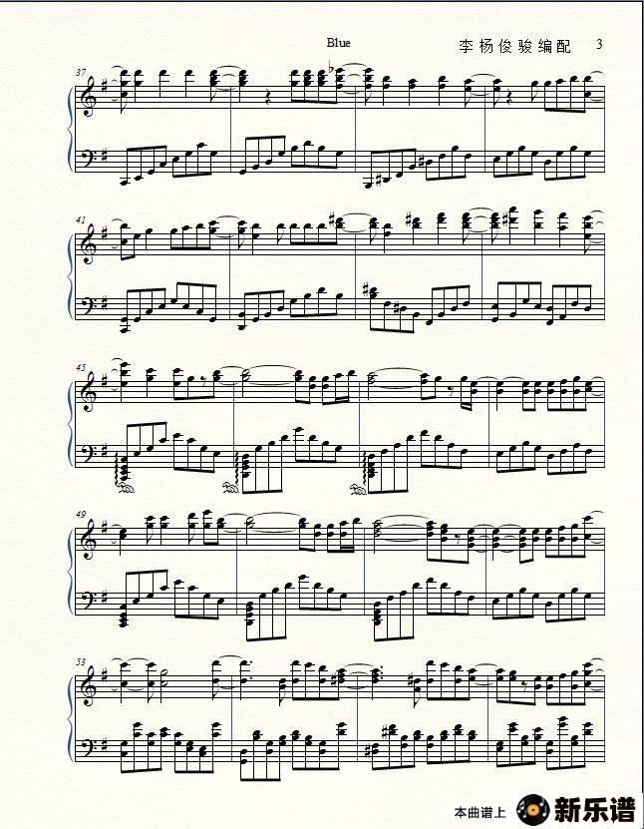Click the 本曲谱上 footer text

click(x=480, y=813)
